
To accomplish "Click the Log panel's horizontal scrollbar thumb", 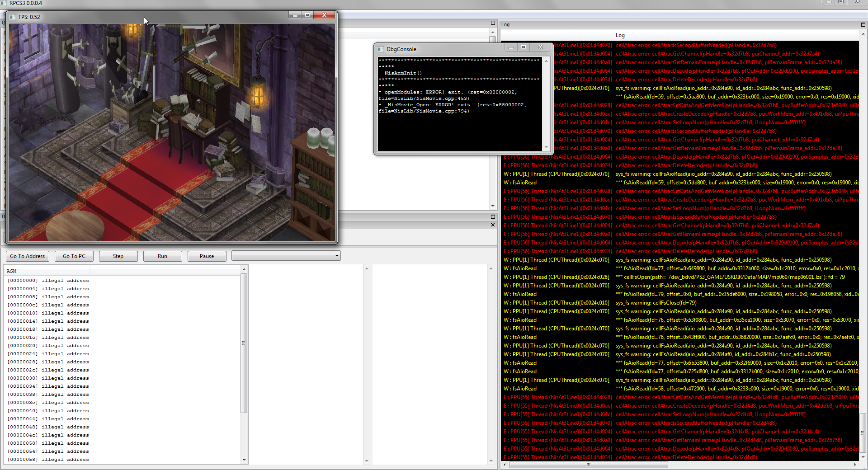I will pyautogui.click(x=588, y=465).
